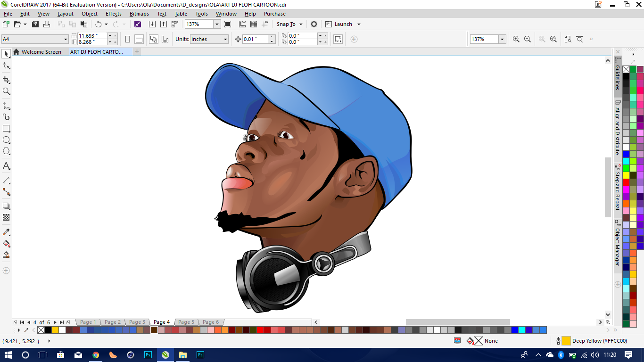The height and width of the screenshot is (362, 644).
Task: Pick the Ellipse tool
Action: [6, 140]
